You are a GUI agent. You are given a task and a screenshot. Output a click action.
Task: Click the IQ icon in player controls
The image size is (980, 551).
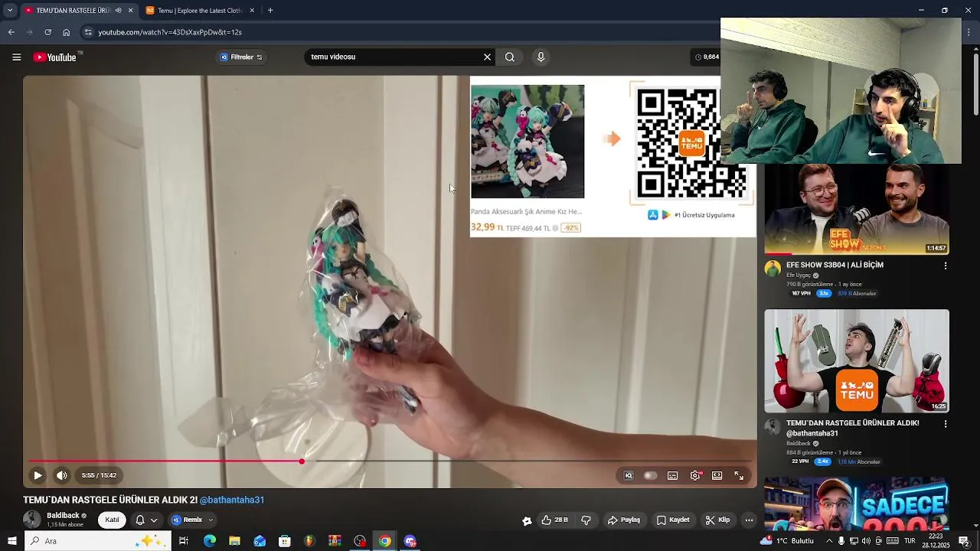coord(629,475)
